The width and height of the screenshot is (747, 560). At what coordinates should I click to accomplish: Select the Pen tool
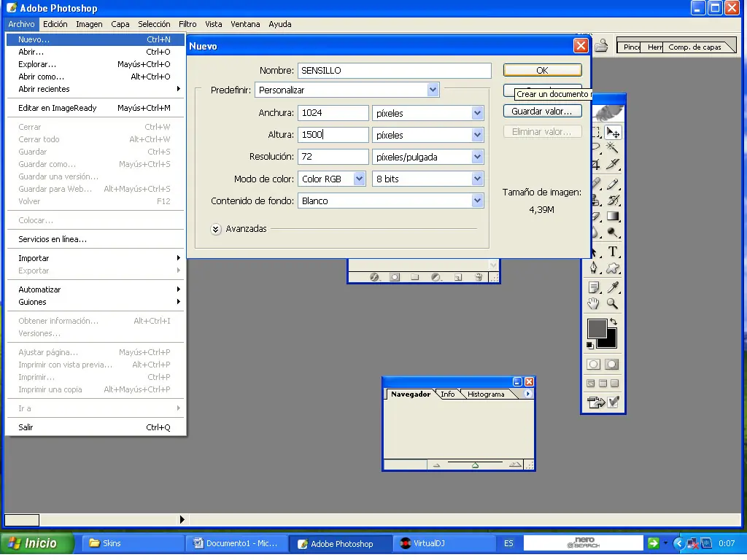pyautogui.click(x=594, y=268)
